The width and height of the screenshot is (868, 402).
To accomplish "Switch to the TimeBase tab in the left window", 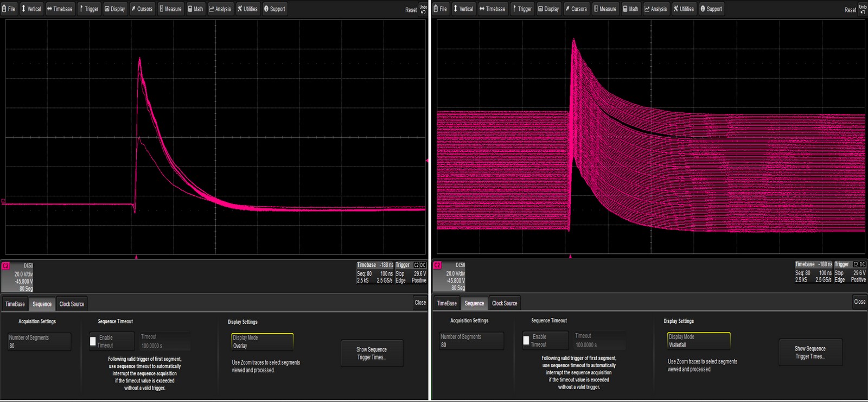I will coord(15,304).
